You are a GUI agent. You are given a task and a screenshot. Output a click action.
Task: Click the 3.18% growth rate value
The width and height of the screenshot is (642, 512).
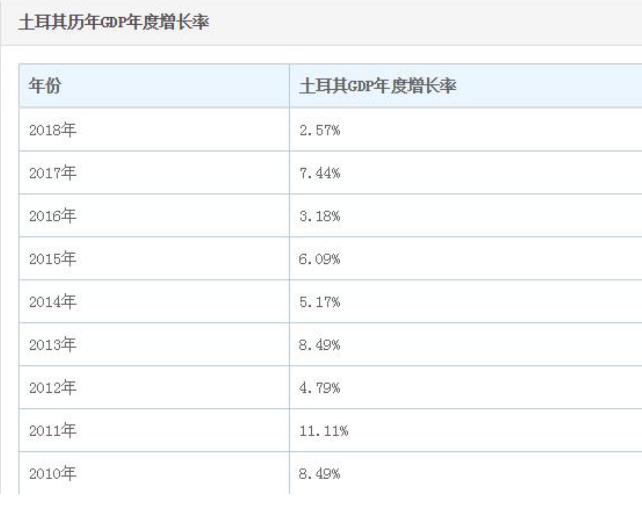click(x=320, y=216)
